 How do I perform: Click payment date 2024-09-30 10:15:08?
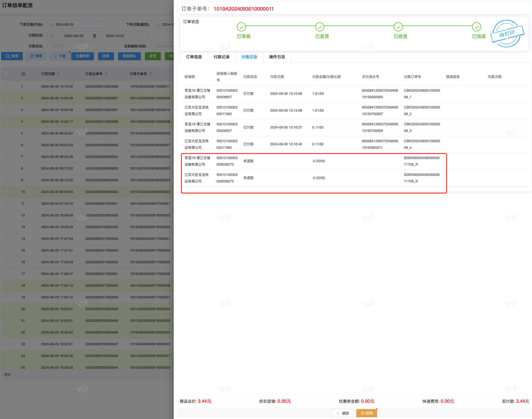[286, 111]
